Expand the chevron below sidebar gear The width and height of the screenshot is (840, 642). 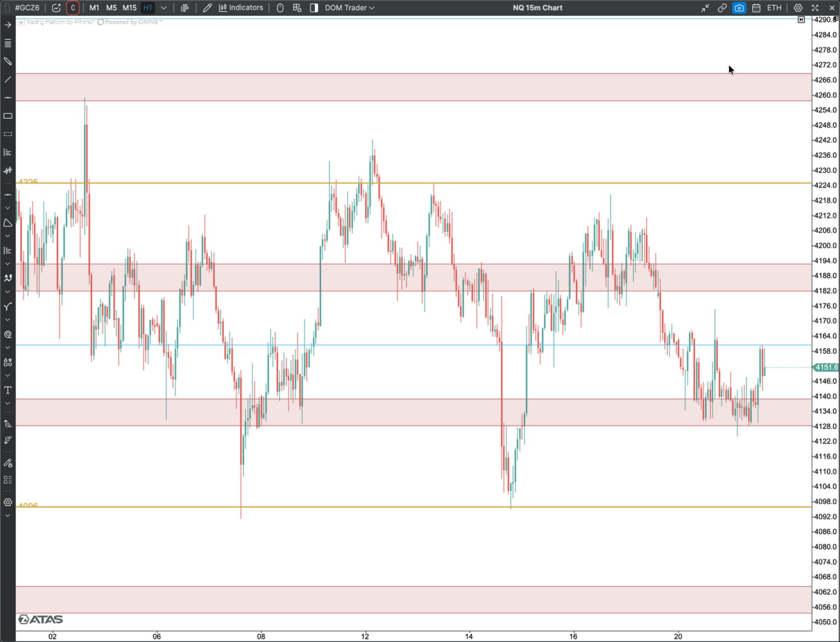[x=7, y=516]
